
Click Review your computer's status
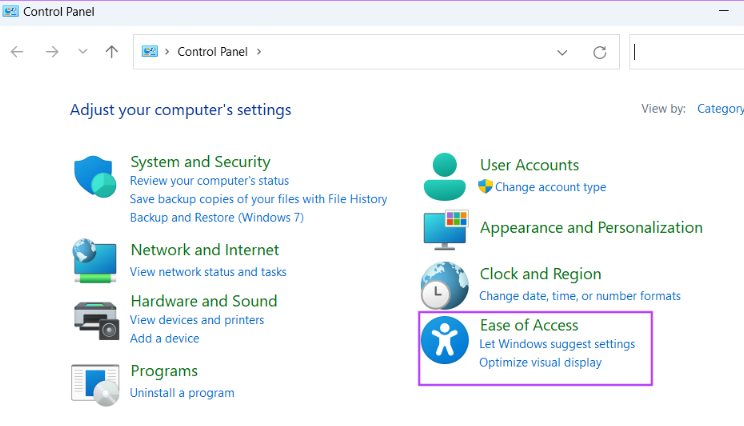click(209, 181)
